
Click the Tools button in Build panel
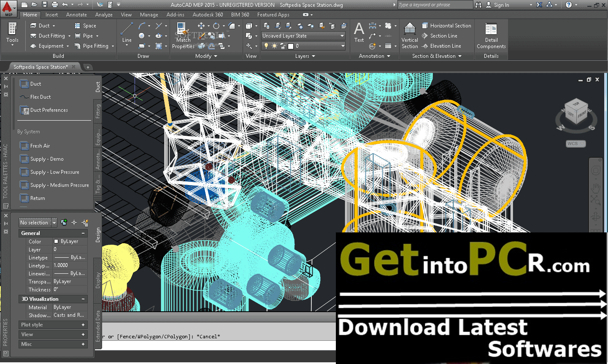point(12,34)
